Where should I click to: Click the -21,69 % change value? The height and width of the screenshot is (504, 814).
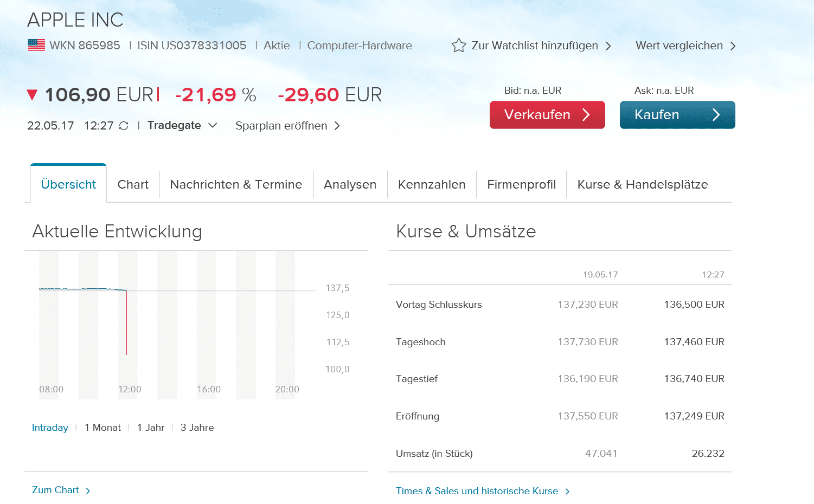tap(215, 95)
